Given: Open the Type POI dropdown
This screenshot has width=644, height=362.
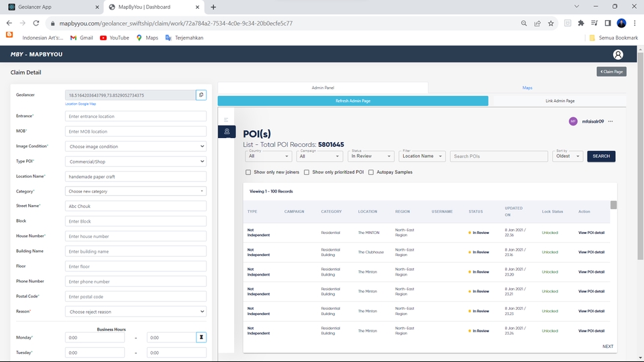Looking at the screenshot, I should tap(136, 162).
